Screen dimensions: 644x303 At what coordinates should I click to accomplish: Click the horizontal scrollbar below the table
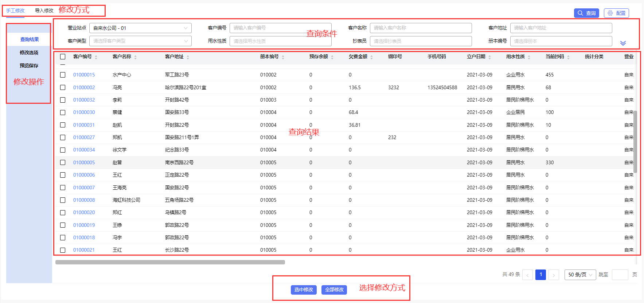(170, 262)
